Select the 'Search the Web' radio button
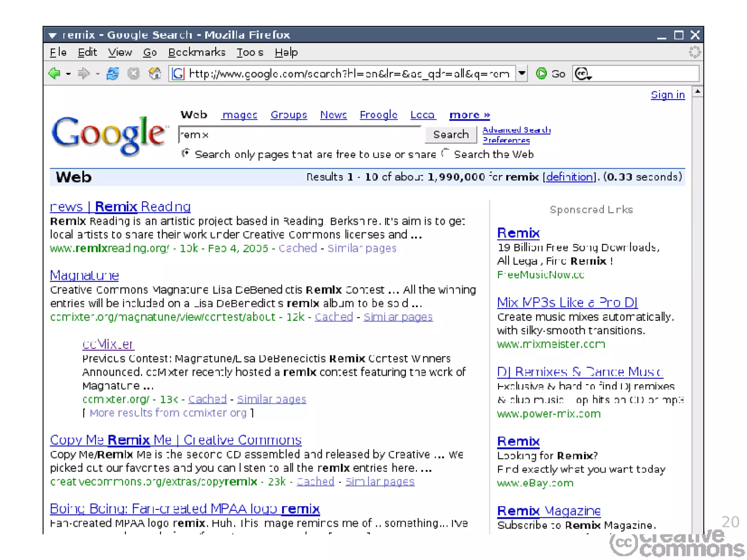The width and height of the screenshot is (747, 560). (445, 153)
